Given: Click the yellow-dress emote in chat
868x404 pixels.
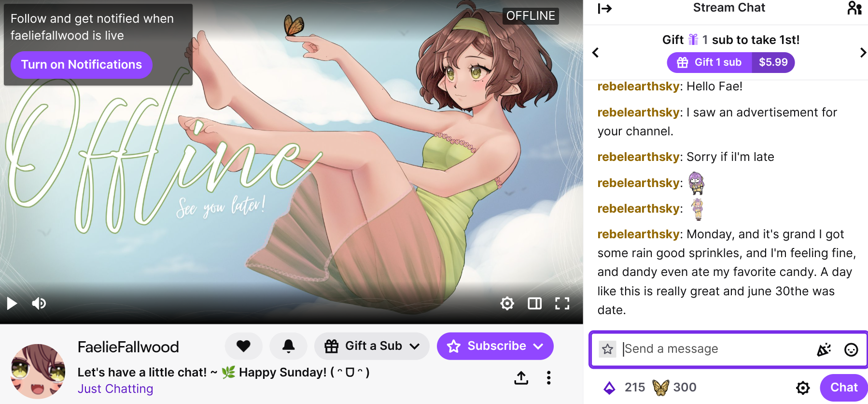Looking at the screenshot, I should (697, 209).
